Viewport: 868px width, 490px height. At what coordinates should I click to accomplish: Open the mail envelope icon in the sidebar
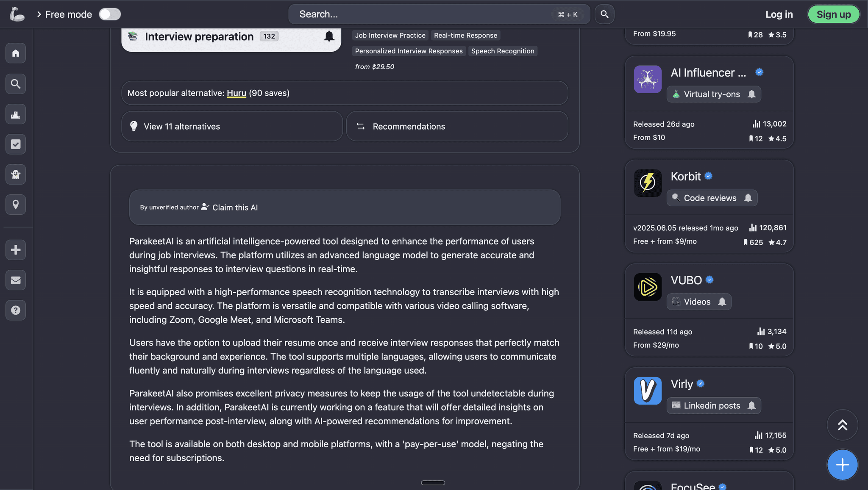16,280
